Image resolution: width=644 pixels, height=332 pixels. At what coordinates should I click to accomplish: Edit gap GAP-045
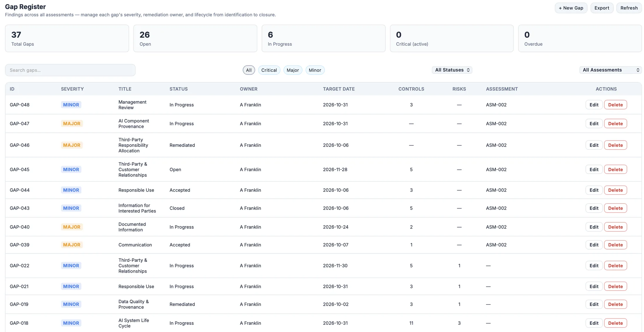click(594, 169)
